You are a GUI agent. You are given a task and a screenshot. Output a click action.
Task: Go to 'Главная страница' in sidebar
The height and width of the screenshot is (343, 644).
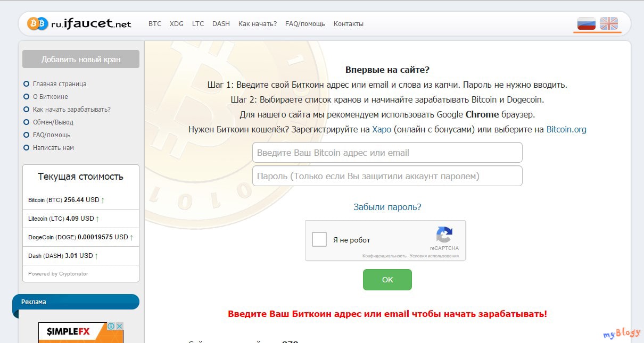[x=60, y=84]
